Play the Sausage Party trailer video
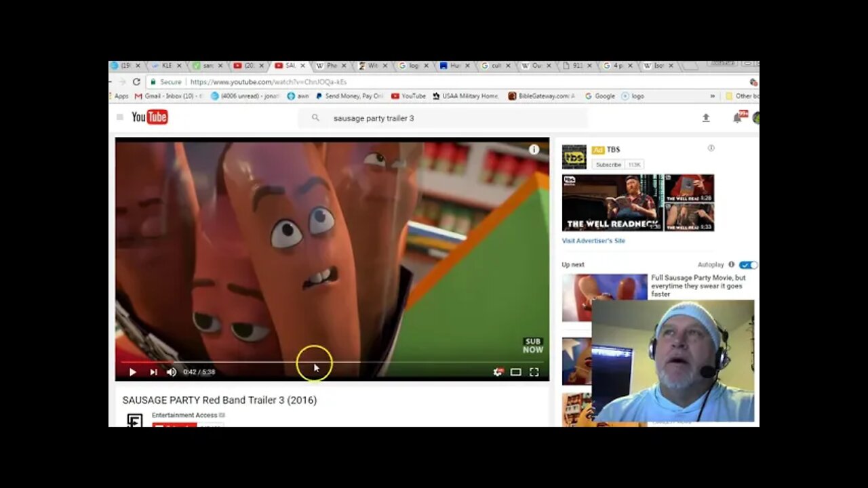 point(132,372)
